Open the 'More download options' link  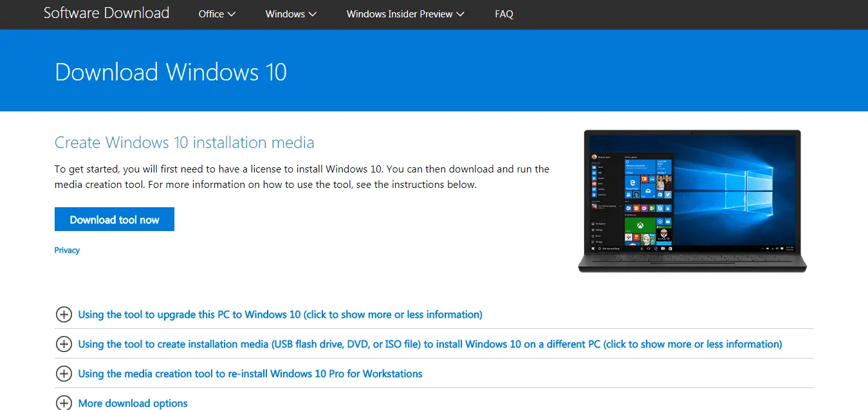(x=133, y=404)
